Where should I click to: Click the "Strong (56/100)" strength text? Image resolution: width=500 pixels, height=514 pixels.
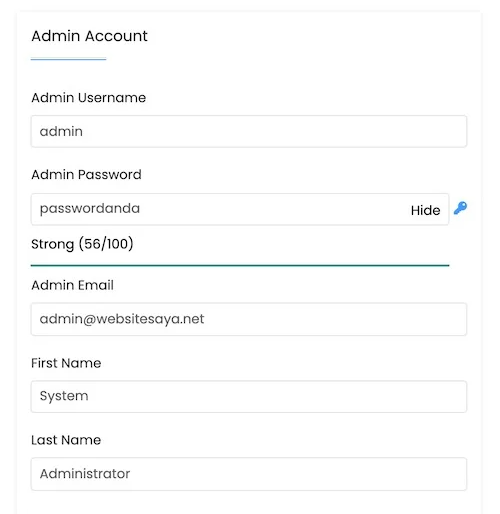[82, 244]
